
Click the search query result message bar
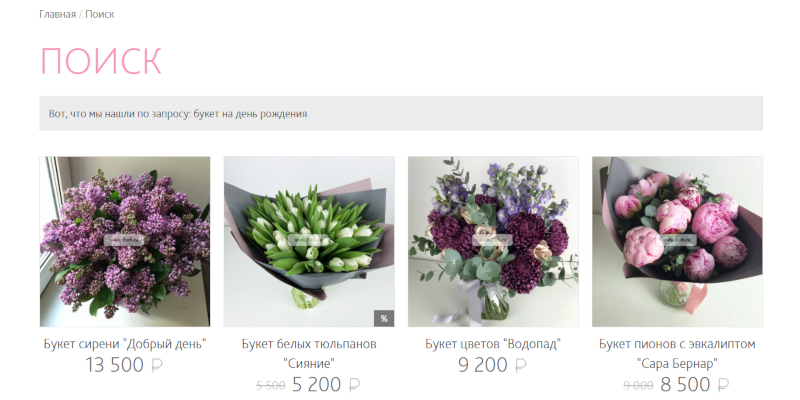pyautogui.click(x=401, y=113)
